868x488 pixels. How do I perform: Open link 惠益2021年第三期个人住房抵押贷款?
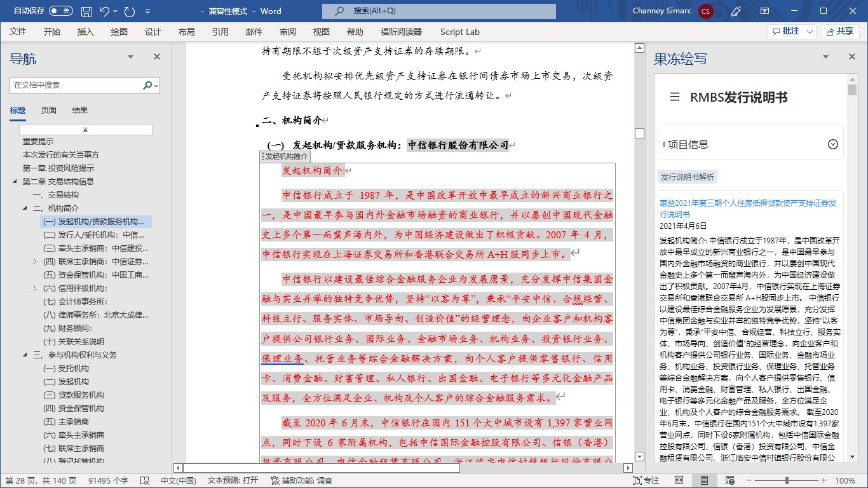pos(748,208)
